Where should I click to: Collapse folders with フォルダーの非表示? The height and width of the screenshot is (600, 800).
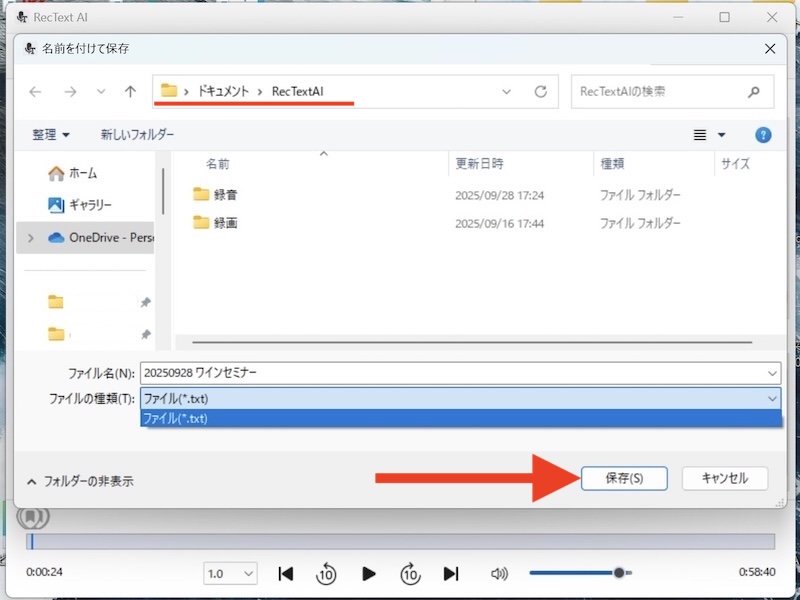pos(80,481)
